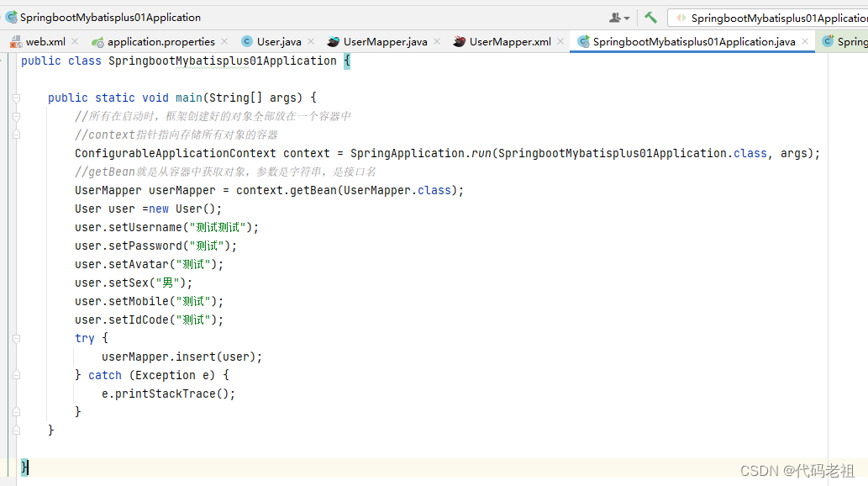The width and height of the screenshot is (868, 486).
Task: Click the SpringApplication.run call
Action: 421,154
